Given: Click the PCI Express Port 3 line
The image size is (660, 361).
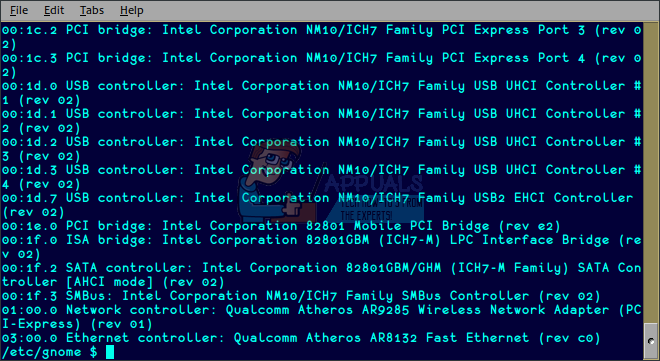Looking at the screenshot, I should point(322,37).
